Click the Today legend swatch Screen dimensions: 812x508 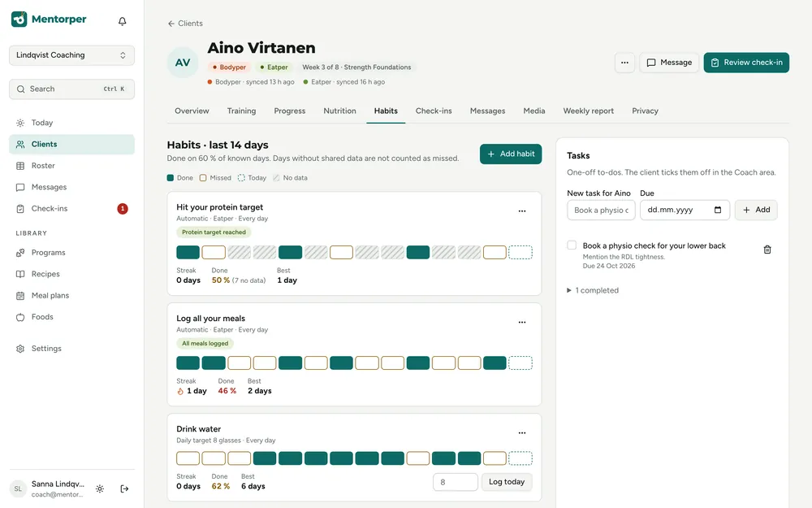241,178
